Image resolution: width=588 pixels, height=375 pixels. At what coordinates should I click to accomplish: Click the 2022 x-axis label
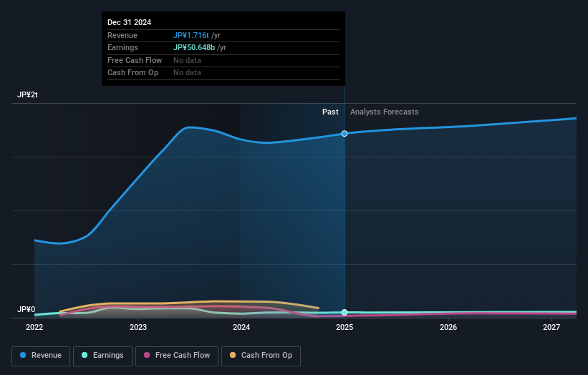point(34,328)
